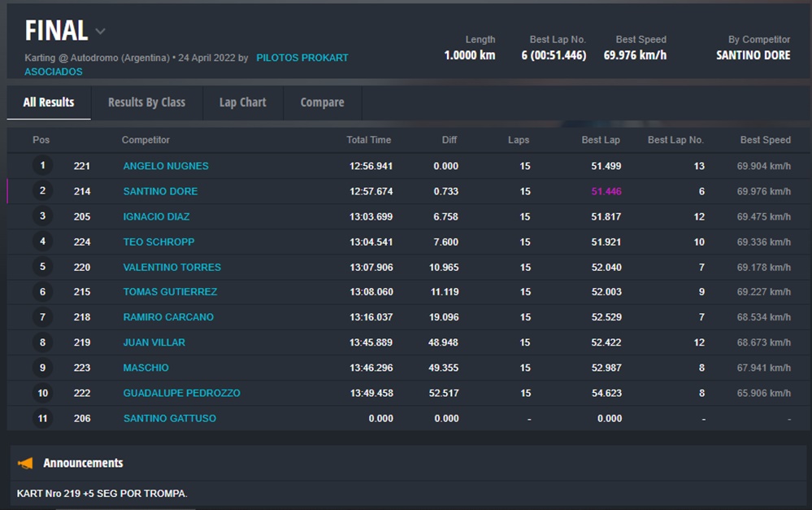Click the Announcements megaphone icon
This screenshot has width=812, height=510.
(x=26, y=463)
